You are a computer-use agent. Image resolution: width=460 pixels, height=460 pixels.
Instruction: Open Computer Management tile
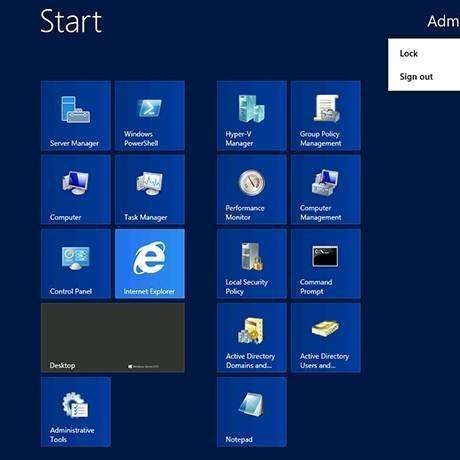326,190
